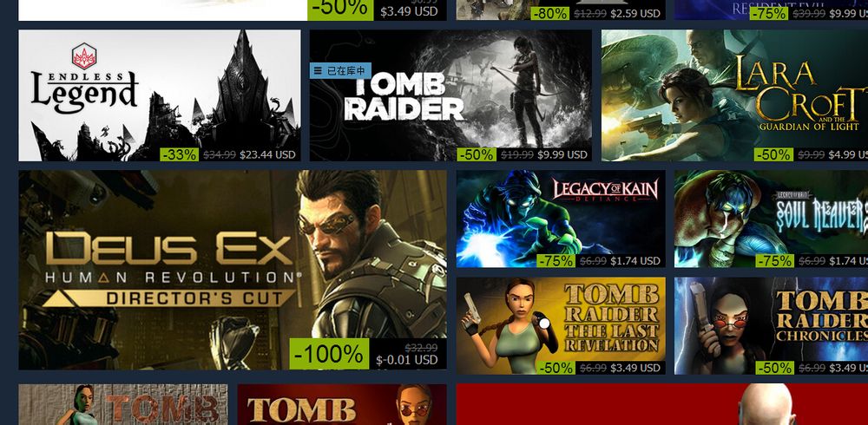This screenshot has width=868, height=425.
Task: Click the -50% badge on The Last Revelation
Action: (556, 368)
